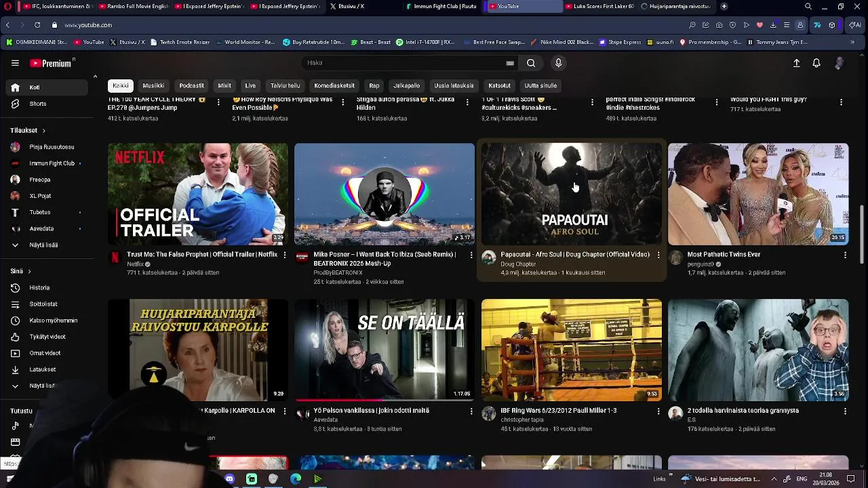Open Discord from the Windows taskbar
This screenshot has height=488, width=868.
pos(230,479)
